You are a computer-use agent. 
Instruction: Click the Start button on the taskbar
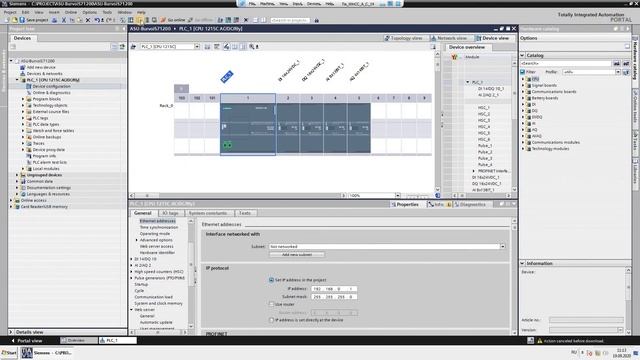tap(9, 353)
